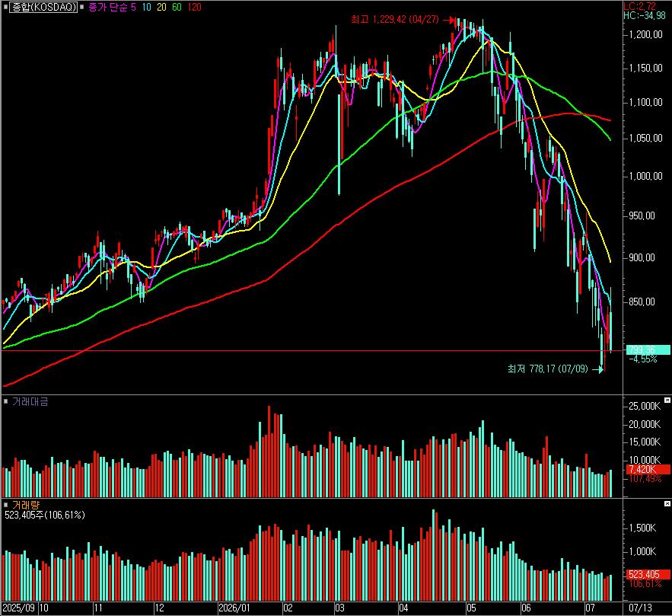Click the square marker beside 거래량 label

pyautogui.click(x=5, y=505)
